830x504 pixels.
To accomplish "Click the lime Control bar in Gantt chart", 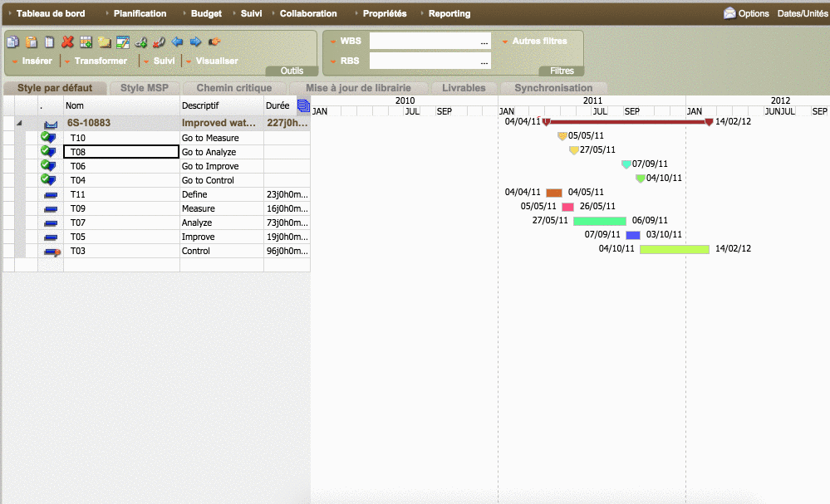I will [675, 249].
